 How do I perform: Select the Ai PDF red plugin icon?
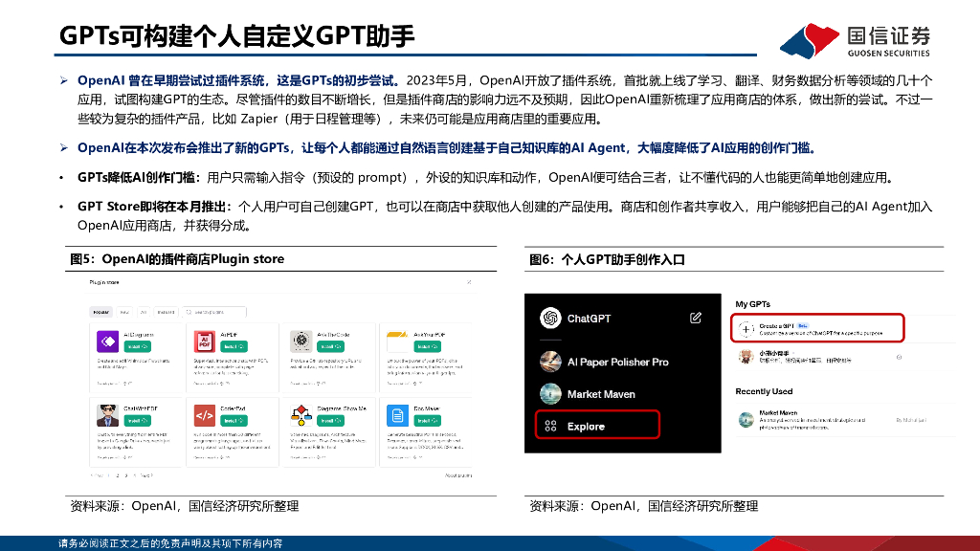[205, 341]
